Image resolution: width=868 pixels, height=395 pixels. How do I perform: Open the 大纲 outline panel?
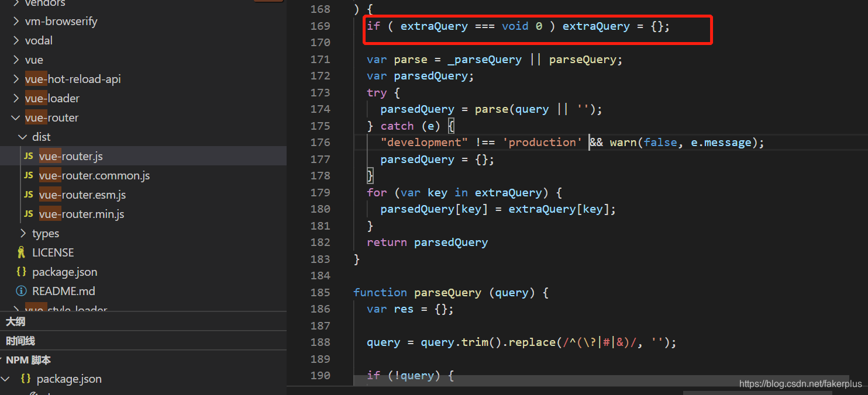click(x=143, y=322)
